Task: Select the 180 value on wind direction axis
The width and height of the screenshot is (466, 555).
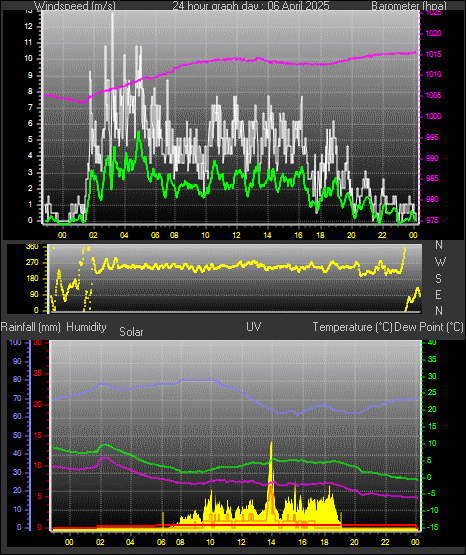Action: (x=32, y=279)
